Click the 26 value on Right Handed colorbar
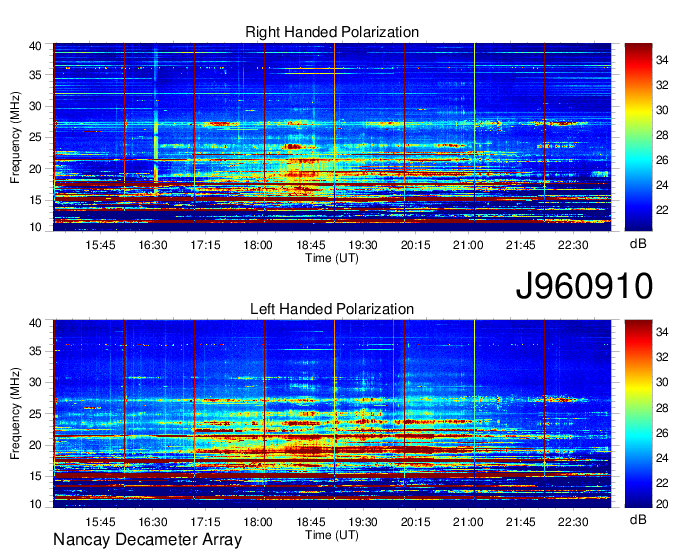 point(662,160)
